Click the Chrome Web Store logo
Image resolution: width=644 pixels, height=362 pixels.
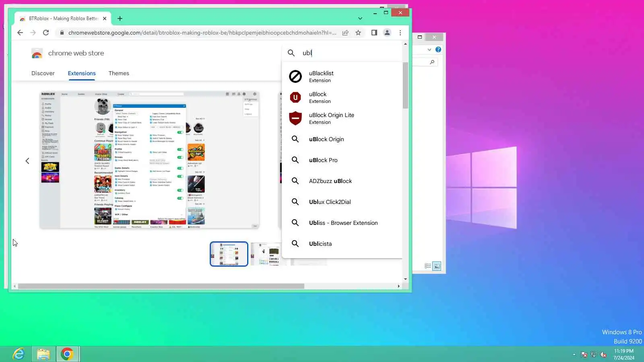(x=37, y=53)
